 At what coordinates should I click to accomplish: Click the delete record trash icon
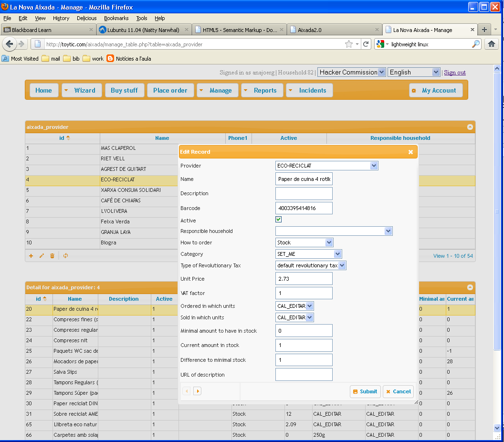52,256
